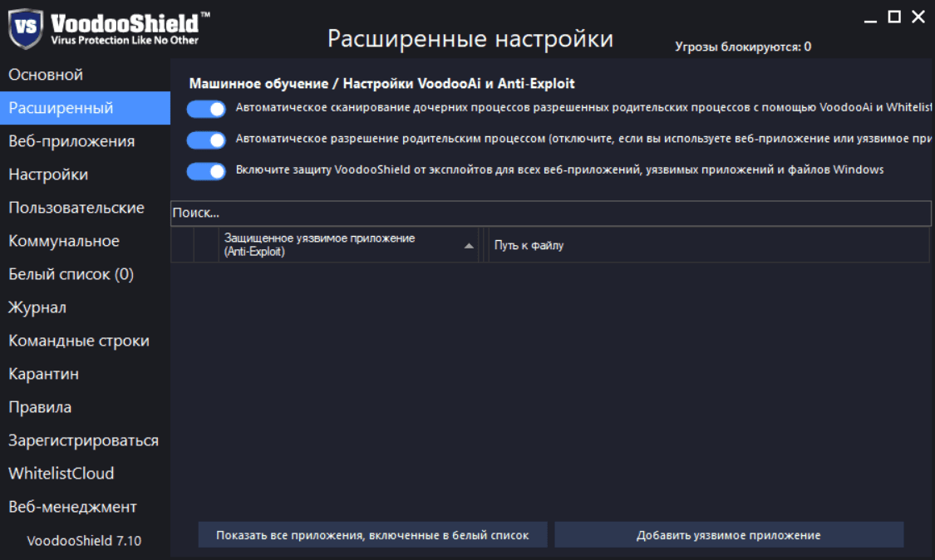
Task: Close the VoodooShield window
Action: (919, 17)
